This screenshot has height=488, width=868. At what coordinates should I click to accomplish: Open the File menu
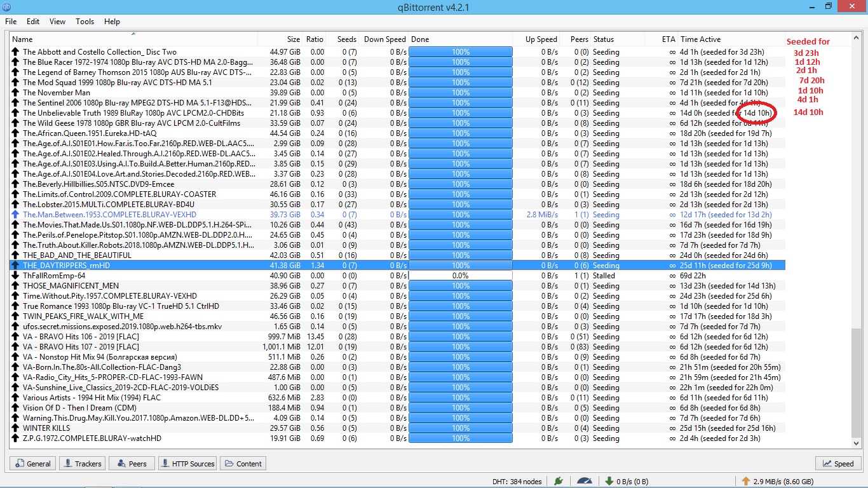(x=11, y=21)
